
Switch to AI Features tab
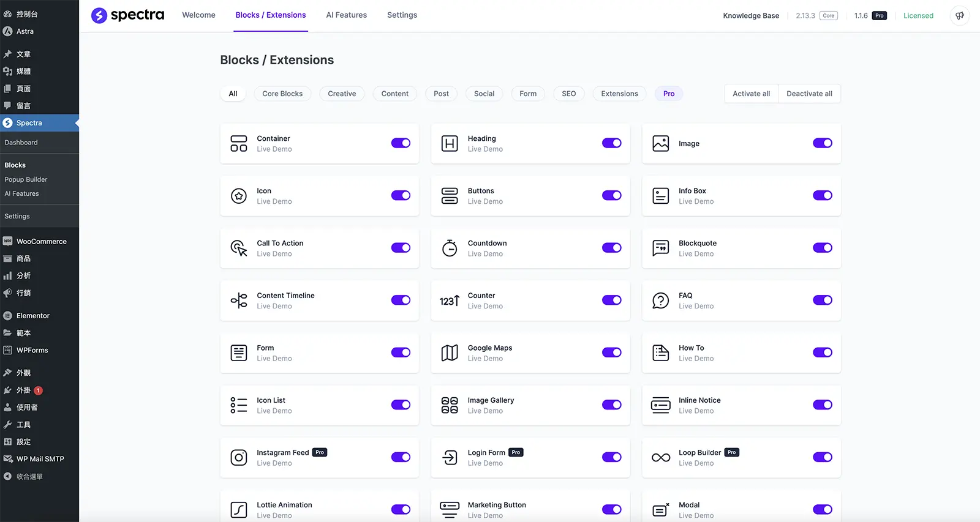346,15
